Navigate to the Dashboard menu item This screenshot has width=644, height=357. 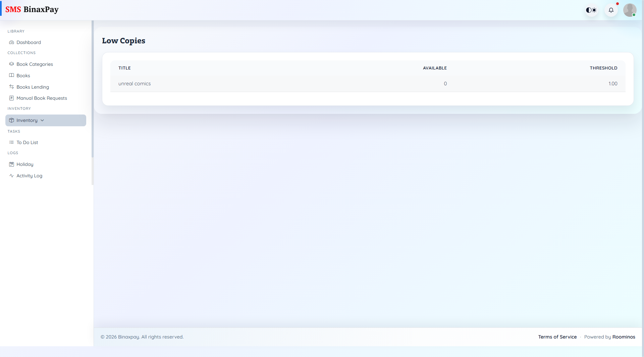[x=29, y=42]
